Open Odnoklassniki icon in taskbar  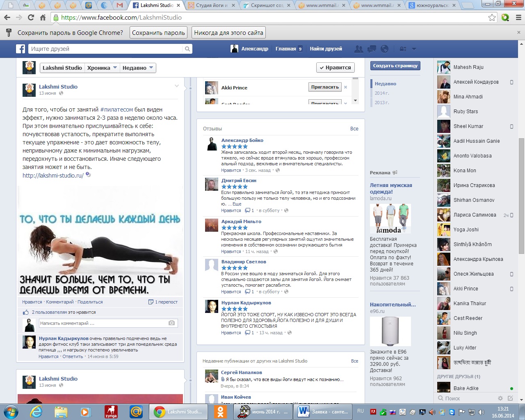coord(221,411)
